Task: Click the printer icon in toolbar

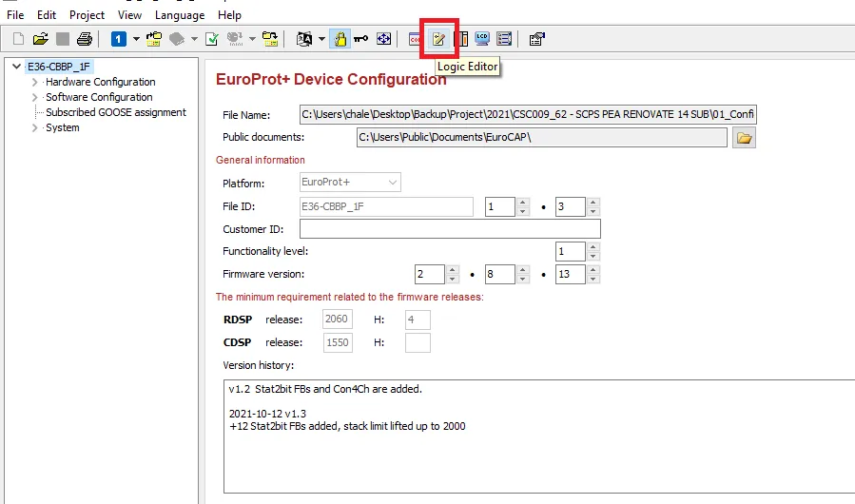Action: (85, 39)
